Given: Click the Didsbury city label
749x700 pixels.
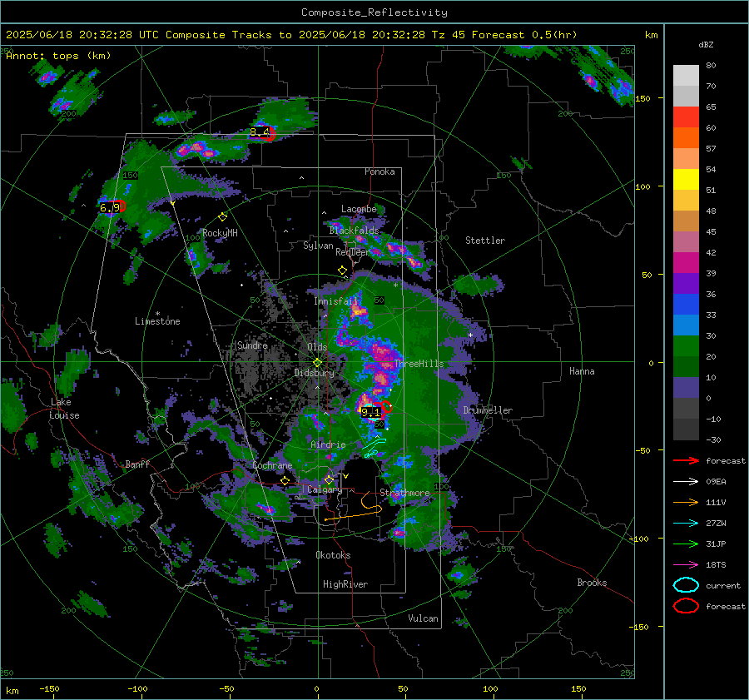Looking at the screenshot, I should click(x=314, y=373).
